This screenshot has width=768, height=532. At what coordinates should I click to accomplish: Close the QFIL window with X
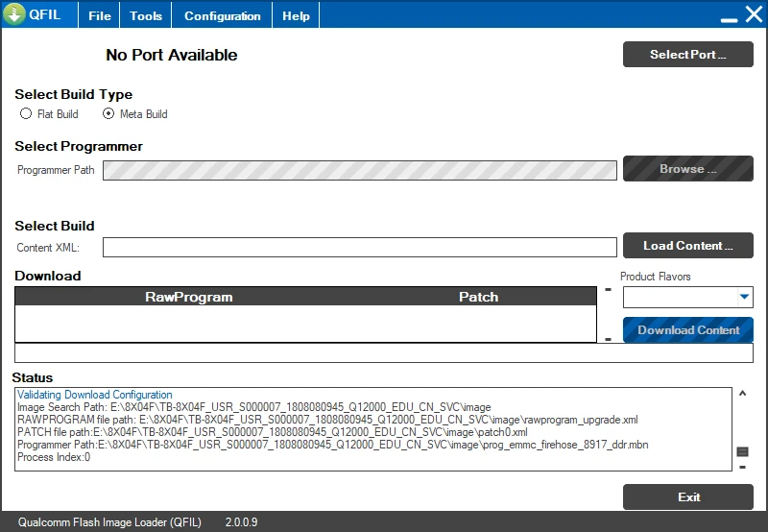point(753,15)
